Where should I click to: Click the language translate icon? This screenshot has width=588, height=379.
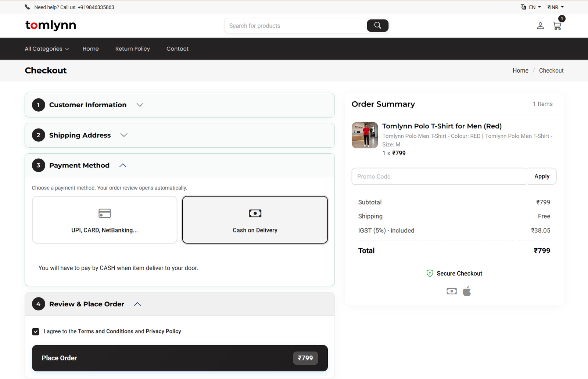pyautogui.click(x=523, y=7)
